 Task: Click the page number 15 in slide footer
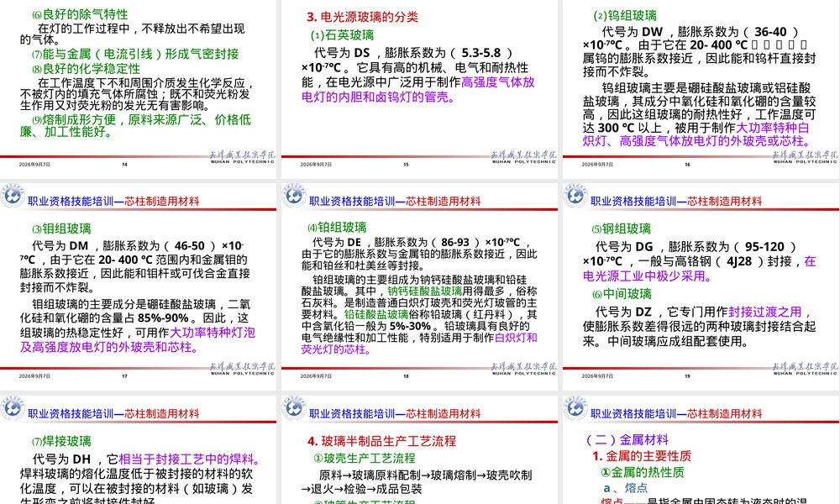click(406, 165)
